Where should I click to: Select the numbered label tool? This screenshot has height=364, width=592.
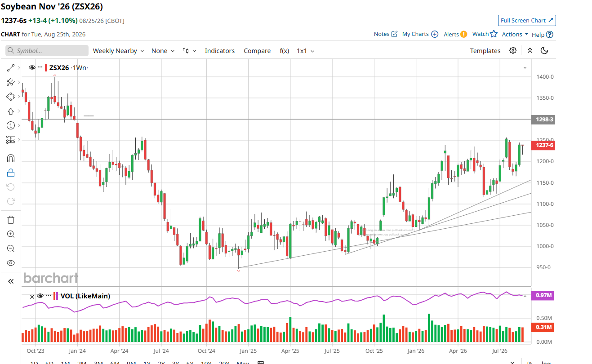pyautogui.click(x=11, y=125)
